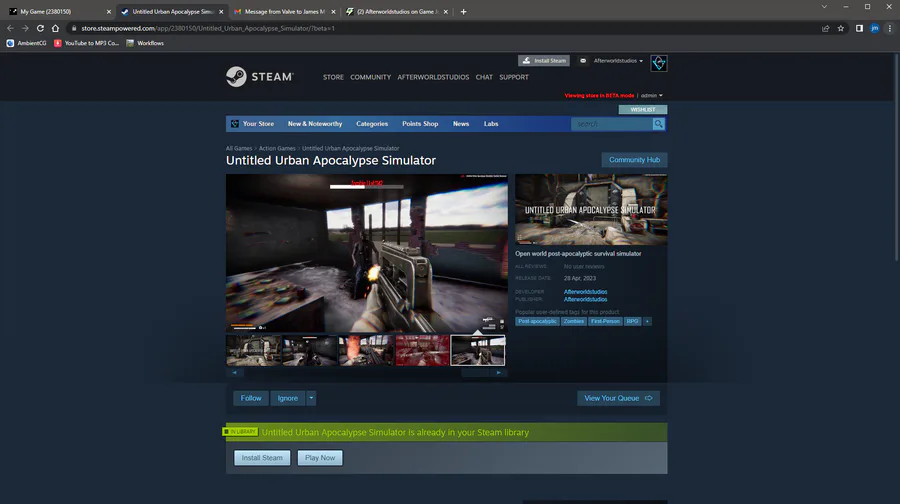The height and width of the screenshot is (504, 900).
Task: Click the Ignore button
Action: click(x=288, y=398)
